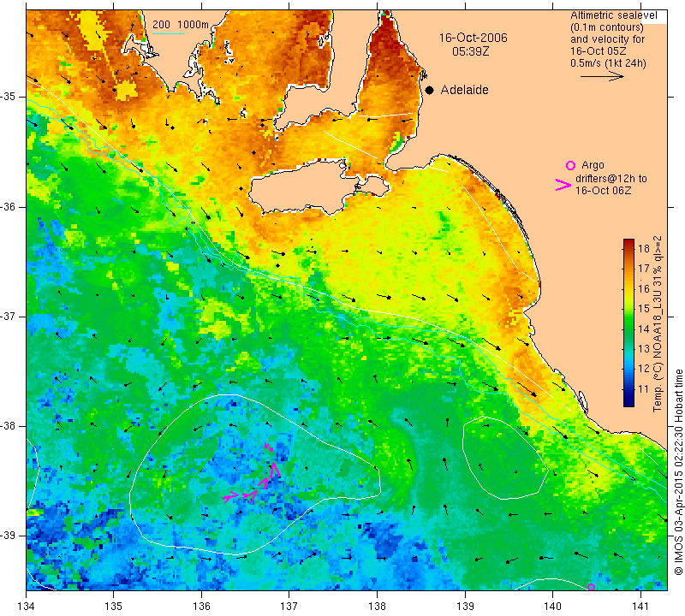The width and height of the screenshot is (685, 616).
Task: Click the magenta drifter arrowhead legend symbol
Action: pos(563,185)
